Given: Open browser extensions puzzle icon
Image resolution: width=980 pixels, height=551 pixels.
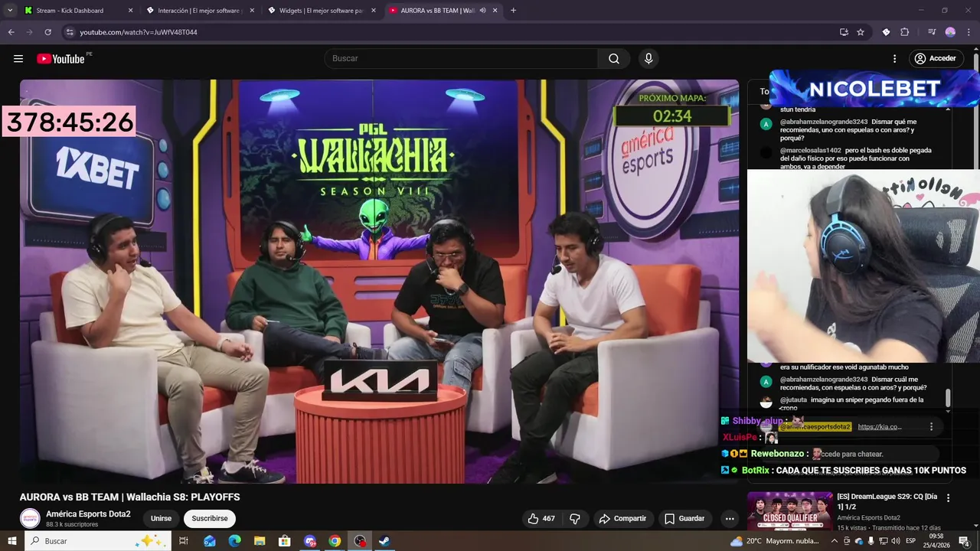Looking at the screenshot, I should click(904, 32).
